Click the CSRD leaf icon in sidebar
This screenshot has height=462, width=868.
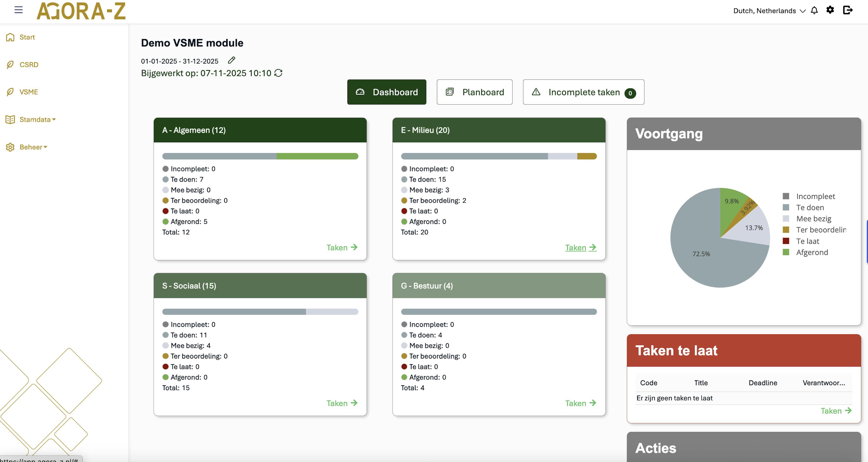click(10, 64)
